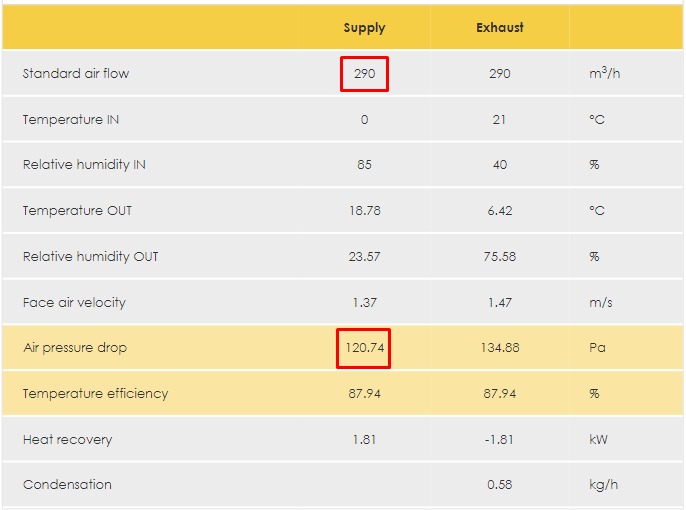Click Exhaust standard air flow value 290

click(x=500, y=73)
